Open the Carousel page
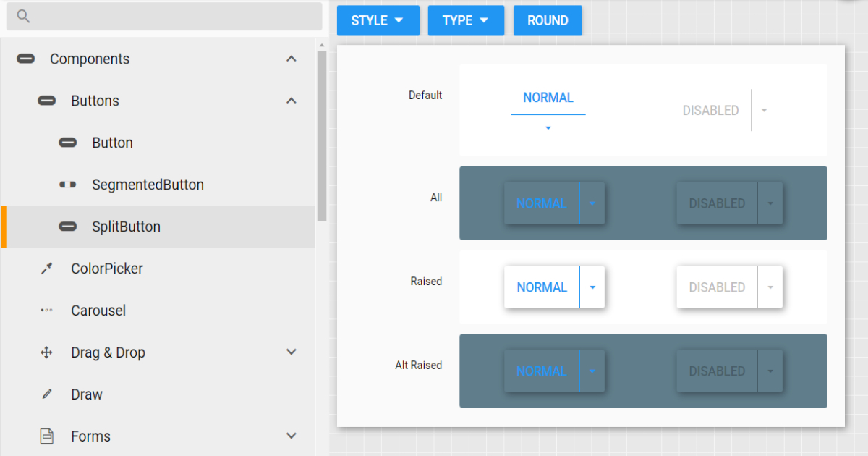868x456 pixels. coord(158,311)
